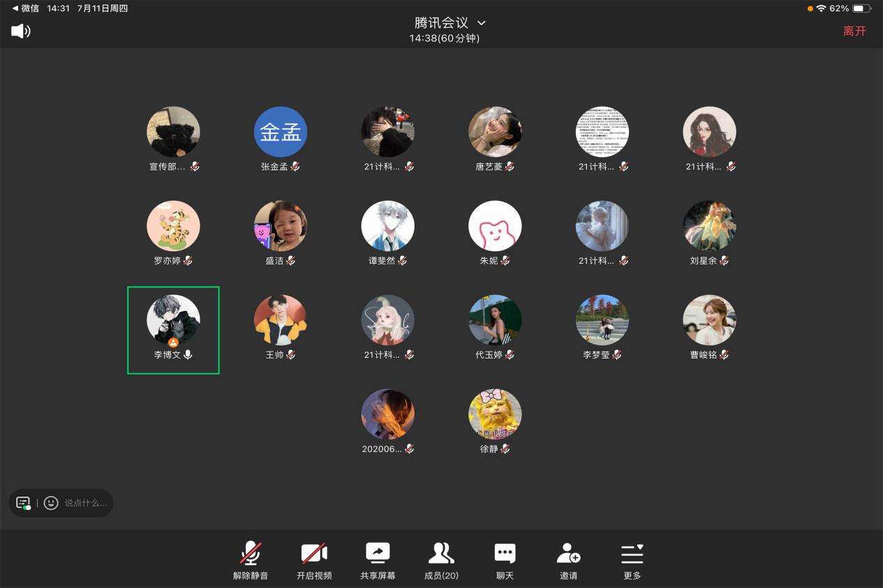Viewport: 883px width, 588px height.
Task: Open the Chat (聊天) panel
Action: (505, 561)
